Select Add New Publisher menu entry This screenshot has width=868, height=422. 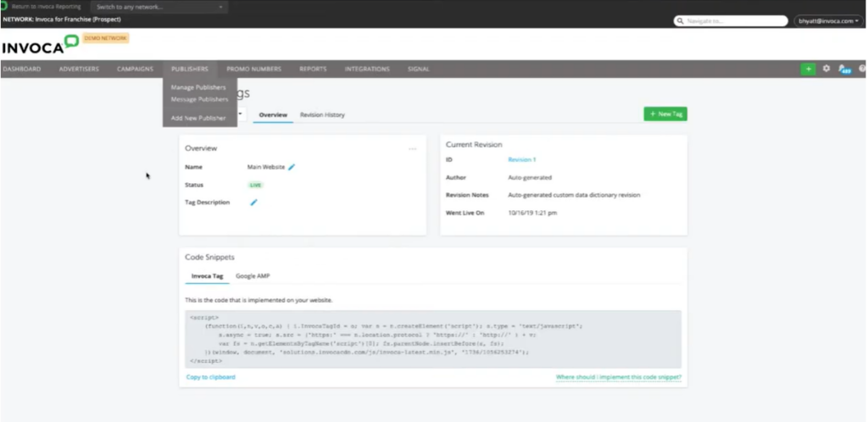click(198, 118)
